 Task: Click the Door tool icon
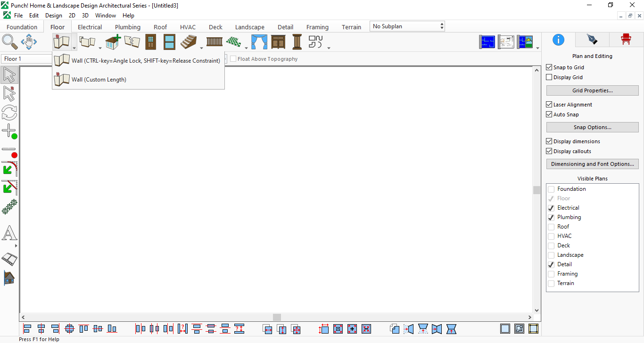pos(150,42)
